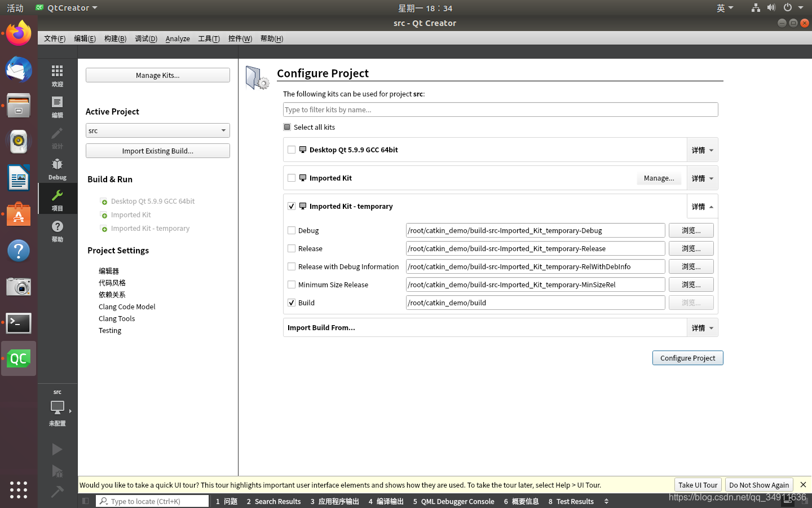Open Ubuntu Software from the dock
The image size is (812, 508).
click(x=19, y=214)
